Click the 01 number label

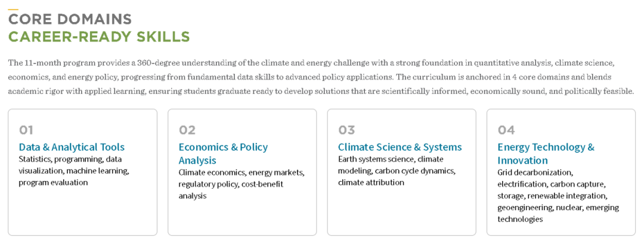pos(26,130)
